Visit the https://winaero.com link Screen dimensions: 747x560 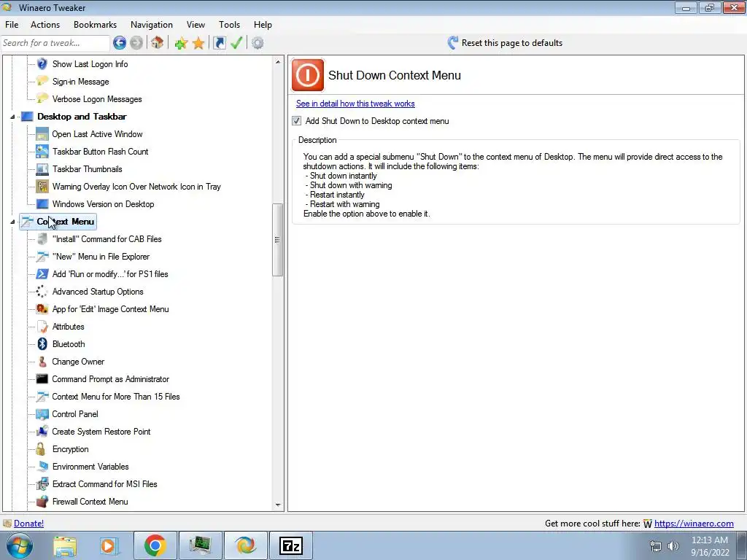tap(694, 524)
